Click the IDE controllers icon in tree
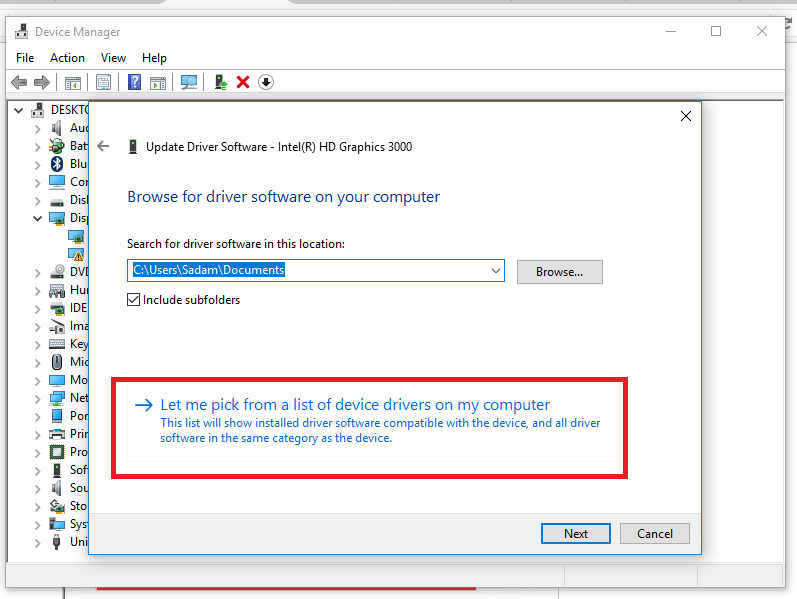 [57, 308]
